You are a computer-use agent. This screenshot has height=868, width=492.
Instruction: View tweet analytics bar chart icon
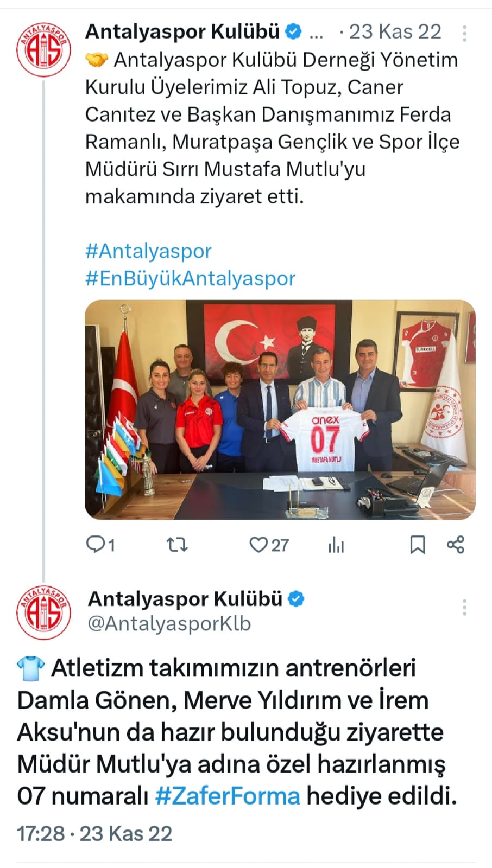point(336,545)
